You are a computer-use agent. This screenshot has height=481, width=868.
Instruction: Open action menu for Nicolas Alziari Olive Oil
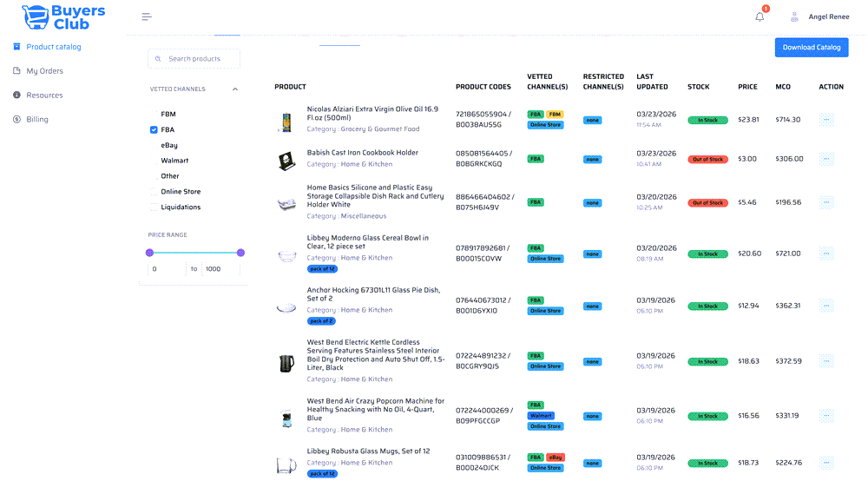pyautogui.click(x=826, y=120)
